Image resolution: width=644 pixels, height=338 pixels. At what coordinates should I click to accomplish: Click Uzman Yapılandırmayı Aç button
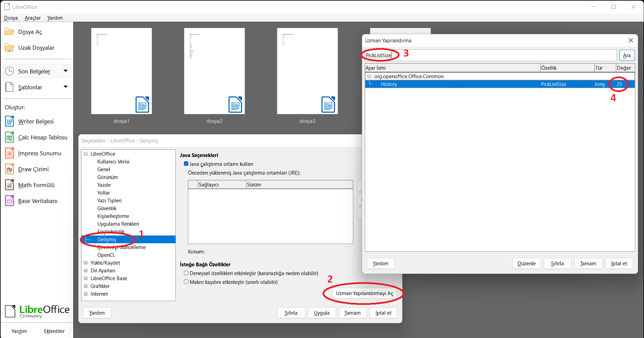coord(364,293)
